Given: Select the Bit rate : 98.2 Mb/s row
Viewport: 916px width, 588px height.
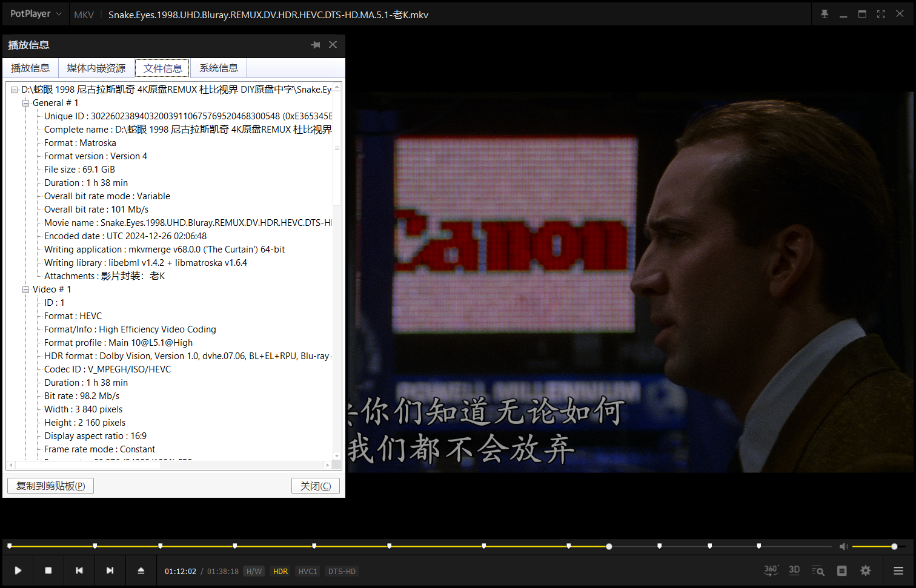Looking at the screenshot, I should (x=82, y=396).
